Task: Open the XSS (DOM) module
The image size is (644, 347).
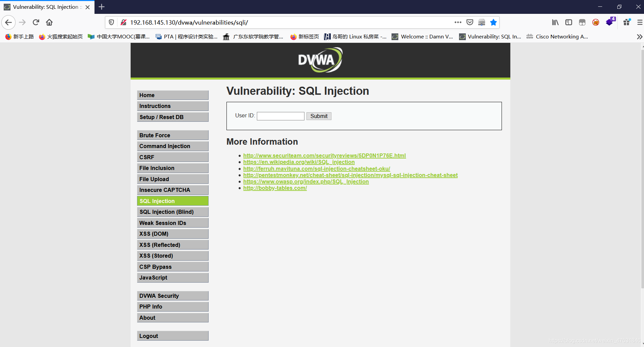Action: 173,234
